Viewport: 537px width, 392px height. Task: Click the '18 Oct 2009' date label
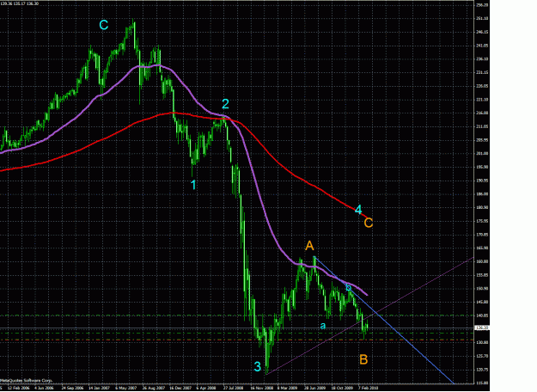coord(342,389)
